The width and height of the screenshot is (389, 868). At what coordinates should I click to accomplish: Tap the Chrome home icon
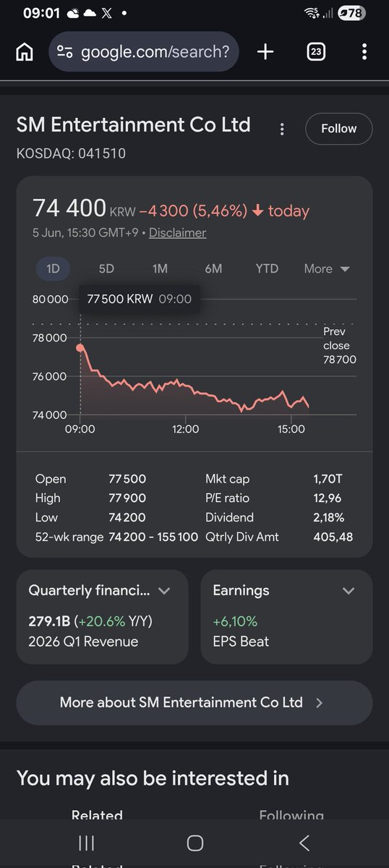pyautogui.click(x=25, y=52)
